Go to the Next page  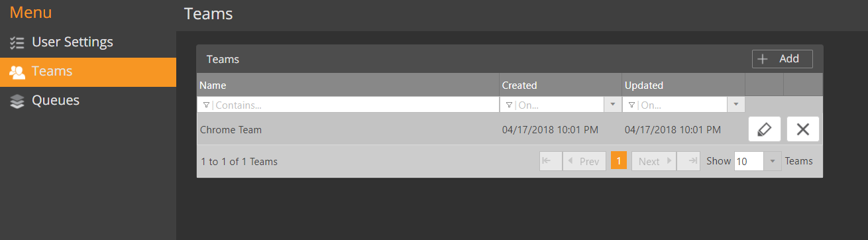pyautogui.click(x=654, y=161)
